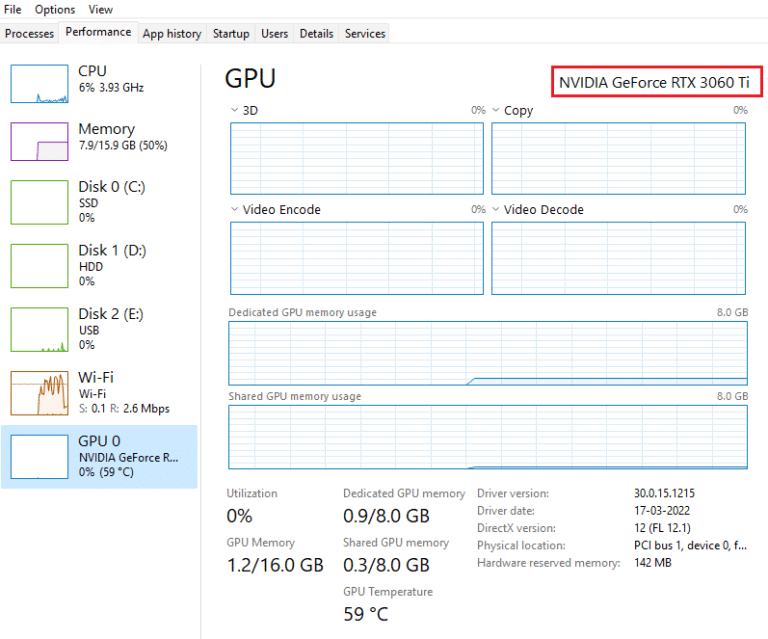
Task: Click the 59 °C GPU temperature value
Action: pos(366,615)
